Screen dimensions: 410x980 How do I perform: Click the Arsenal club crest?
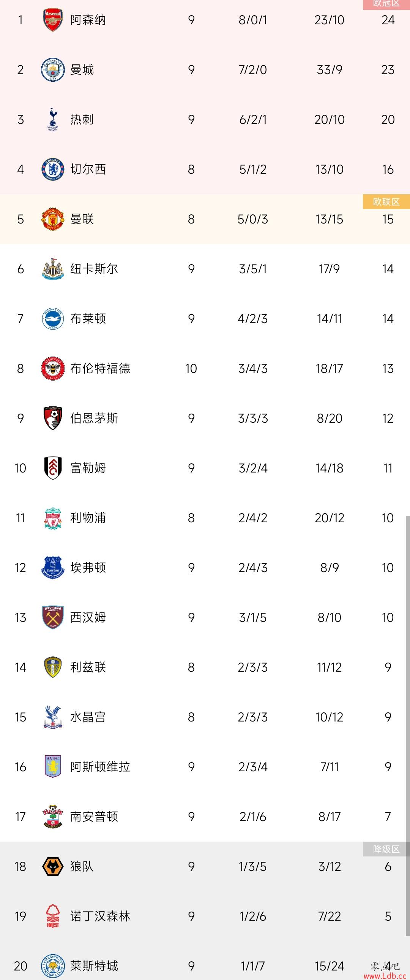tap(52, 20)
